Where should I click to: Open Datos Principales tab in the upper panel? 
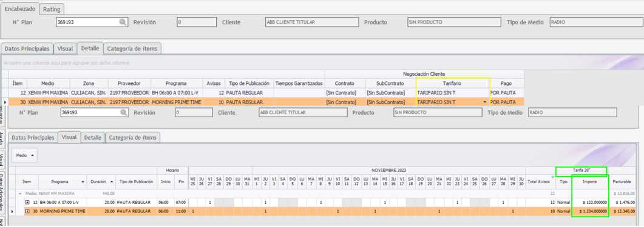click(27, 49)
